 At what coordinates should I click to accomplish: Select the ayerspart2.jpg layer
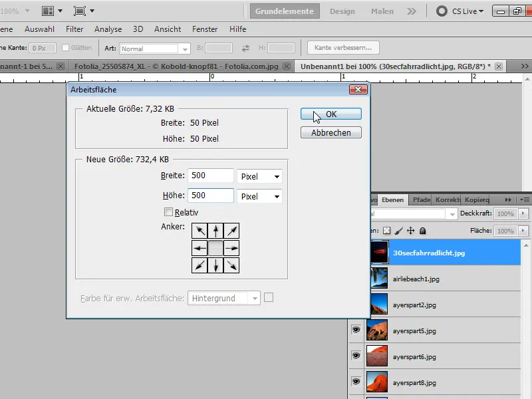click(x=446, y=305)
